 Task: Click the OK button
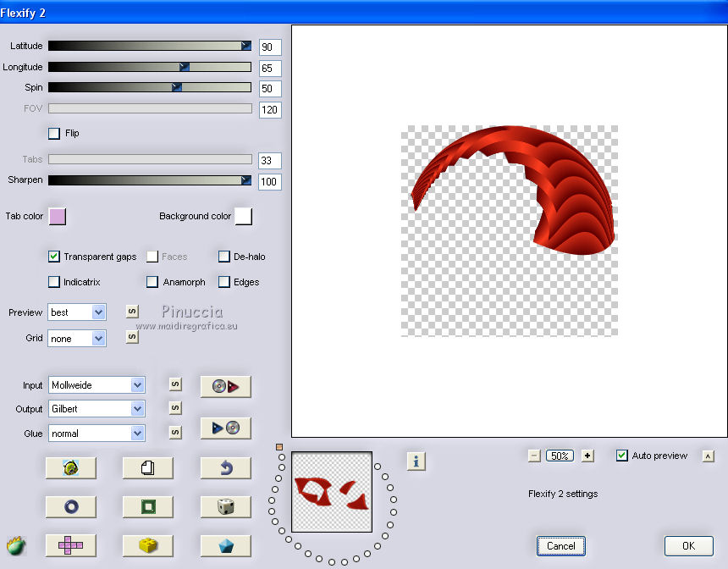(688, 546)
